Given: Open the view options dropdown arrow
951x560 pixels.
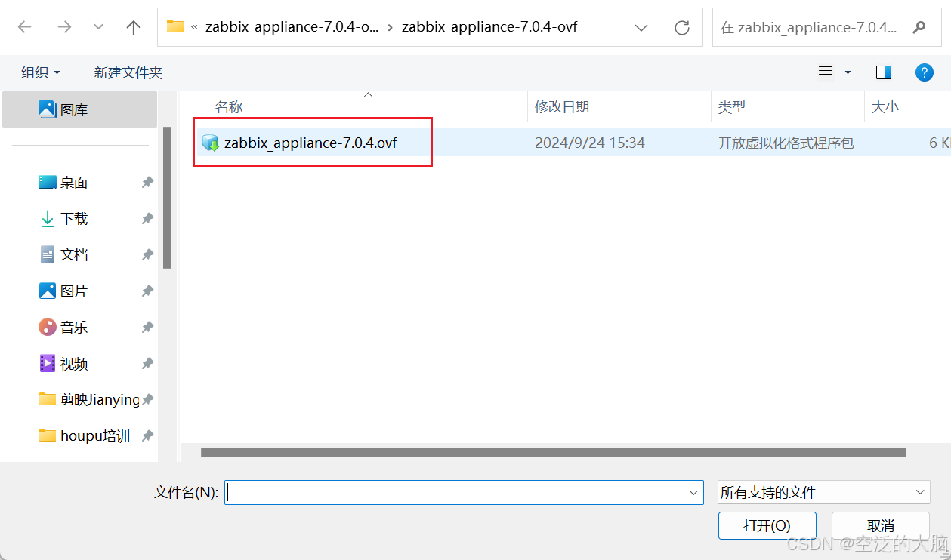Looking at the screenshot, I should click(848, 72).
